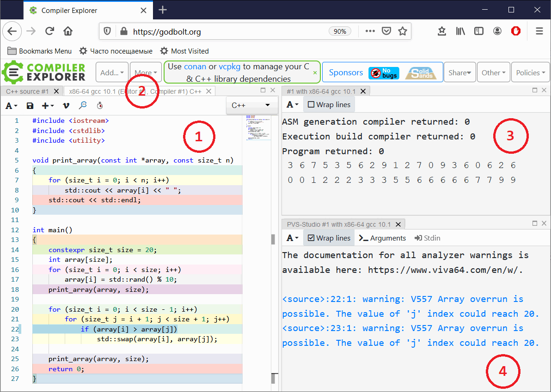The width and height of the screenshot is (551, 392).
Task: Click the magnifier Quick-bench icon in editor toolbar
Action: pyautogui.click(x=83, y=106)
